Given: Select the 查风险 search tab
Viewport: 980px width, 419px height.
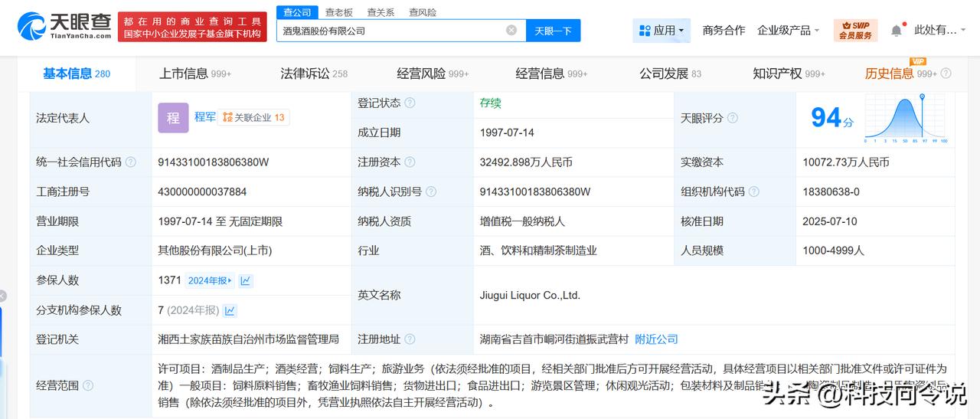Looking at the screenshot, I should coord(423,12).
